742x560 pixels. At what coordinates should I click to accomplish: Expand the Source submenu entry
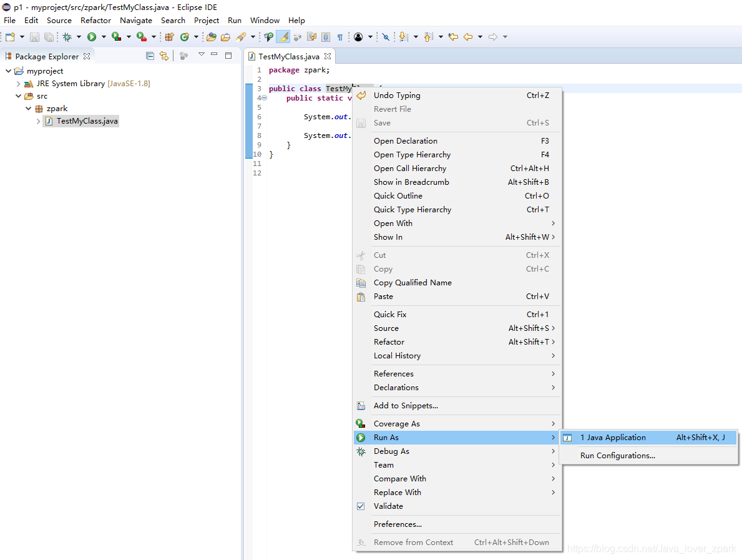457,328
